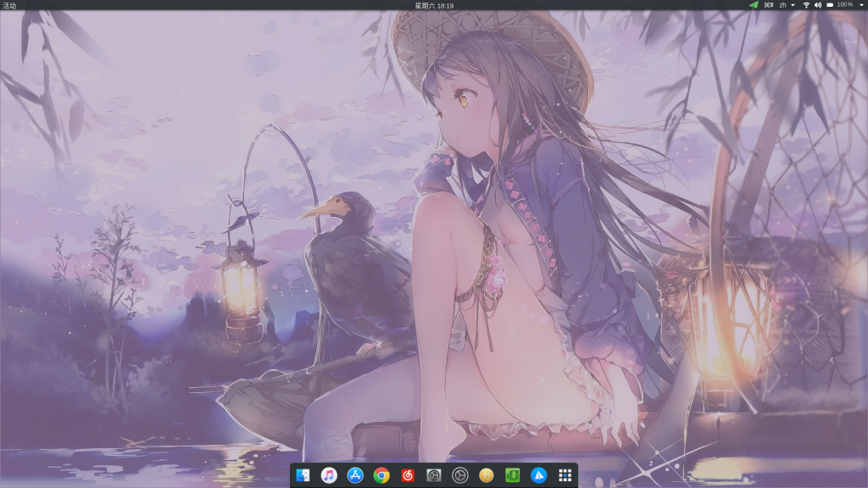Image resolution: width=868 pixels, height=488 pixels.
Task: Click the Wi-Fi status icon
Action: point(806,5)
